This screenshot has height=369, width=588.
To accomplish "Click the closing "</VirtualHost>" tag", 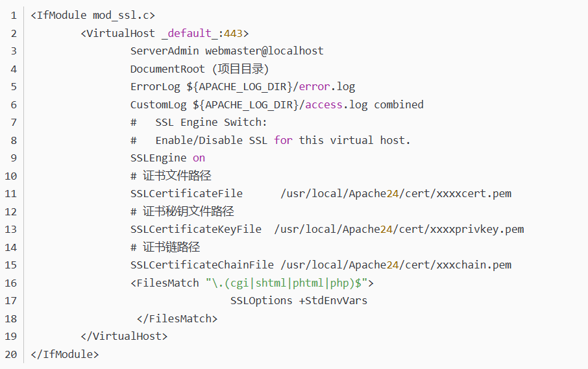I will [124, 337].
